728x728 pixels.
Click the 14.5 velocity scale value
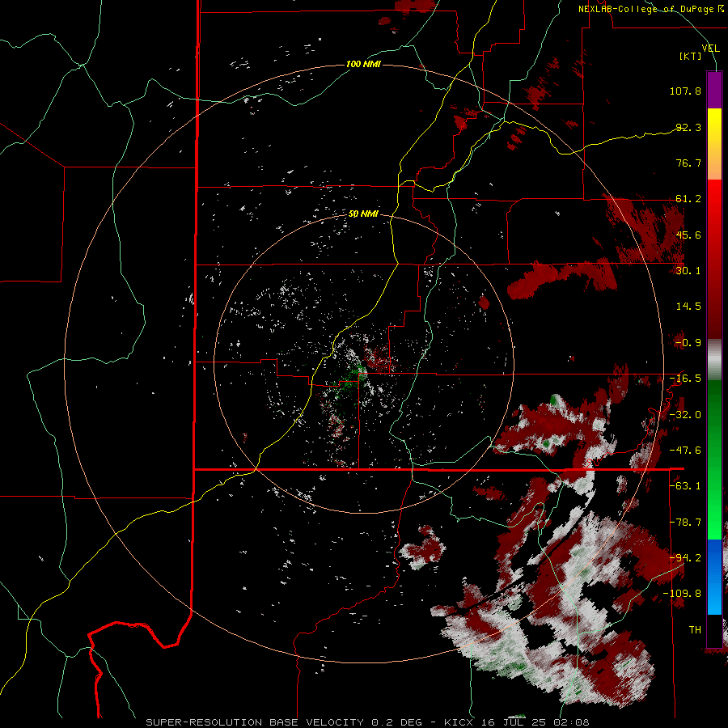(688, 307)
